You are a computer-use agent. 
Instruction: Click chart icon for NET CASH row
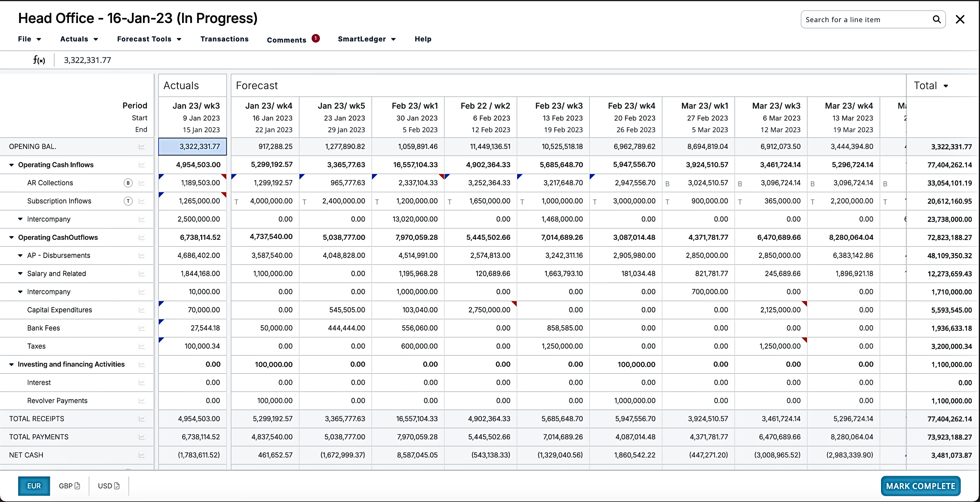point(142,455)
